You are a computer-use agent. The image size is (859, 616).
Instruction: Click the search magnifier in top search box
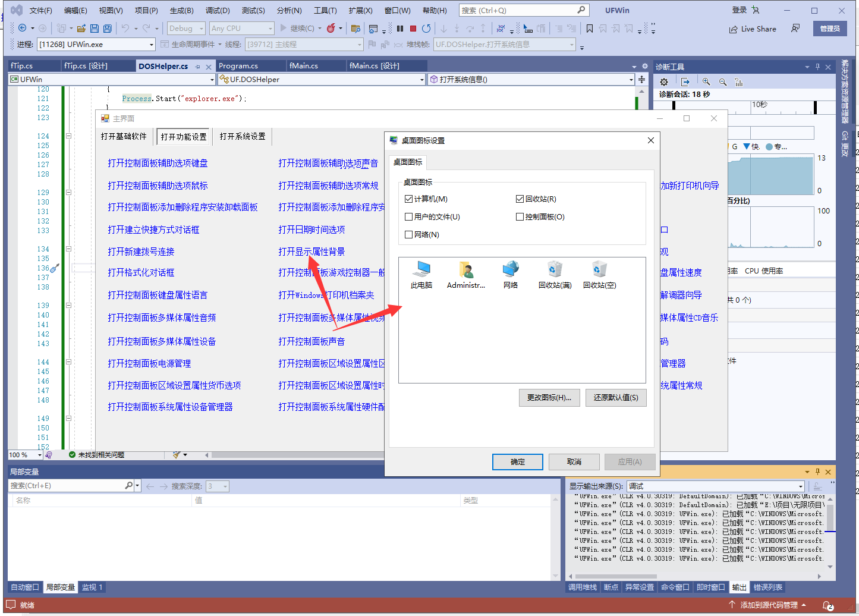coord(581,10)
